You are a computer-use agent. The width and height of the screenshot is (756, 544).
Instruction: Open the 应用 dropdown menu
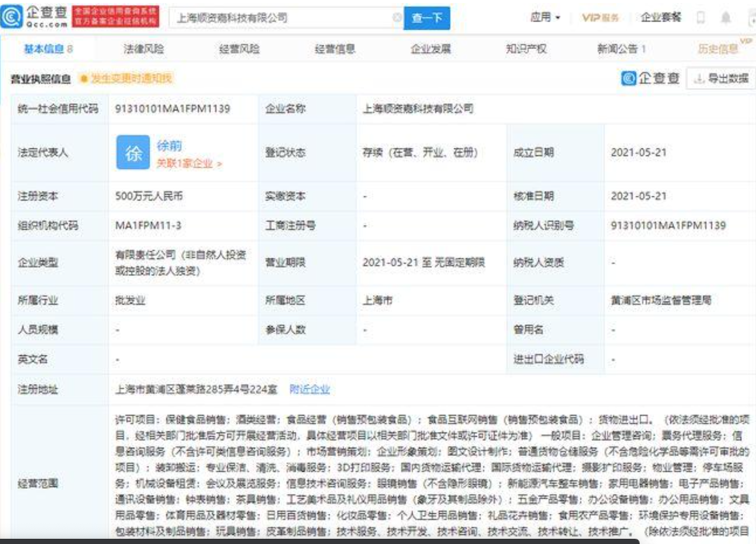545,17
